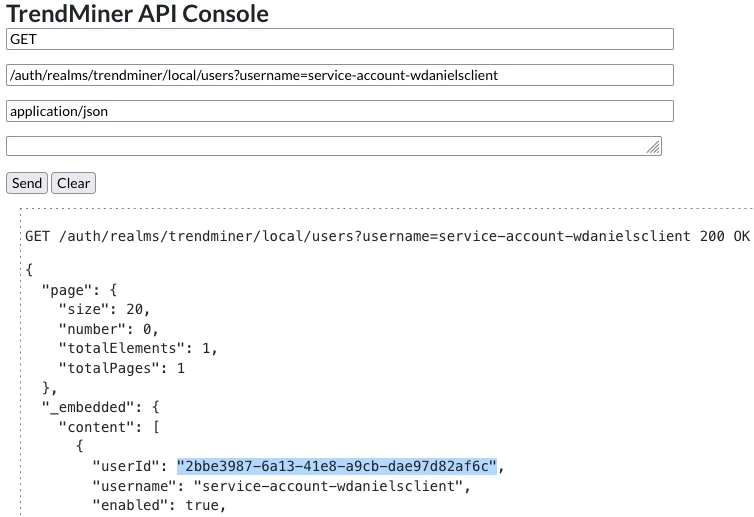754x517 pixels.
Task: Click the "totalElements": 1 line
Action: pos(138,348)
